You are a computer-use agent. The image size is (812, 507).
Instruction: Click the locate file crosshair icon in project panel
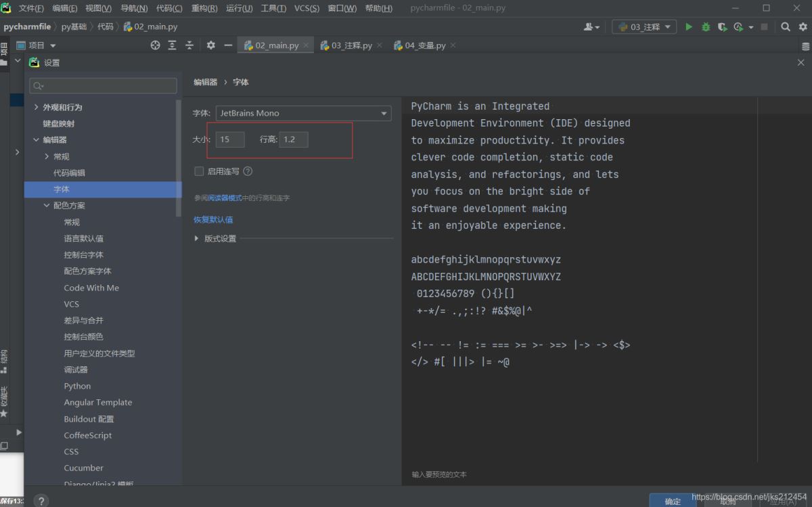pyautogui.click(x=155, y=45)
